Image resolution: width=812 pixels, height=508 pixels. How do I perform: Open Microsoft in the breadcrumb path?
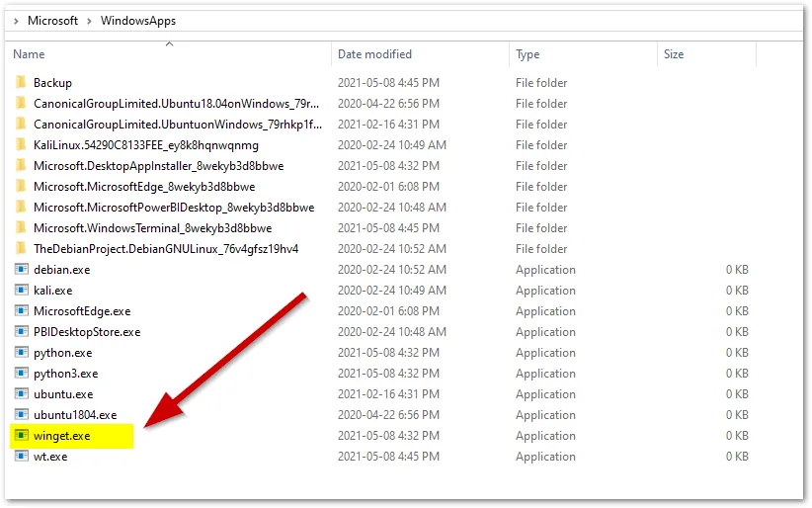tap(52, 21)
